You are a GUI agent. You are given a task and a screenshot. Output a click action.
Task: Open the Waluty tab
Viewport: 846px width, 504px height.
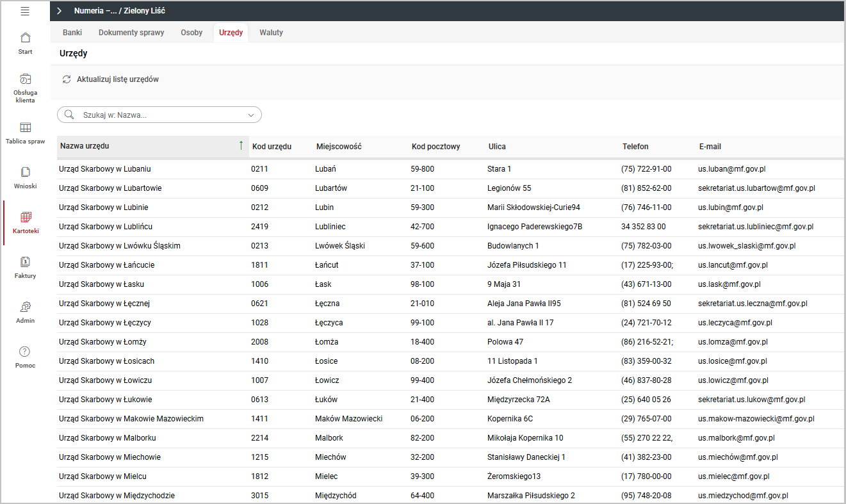[271, 33]
